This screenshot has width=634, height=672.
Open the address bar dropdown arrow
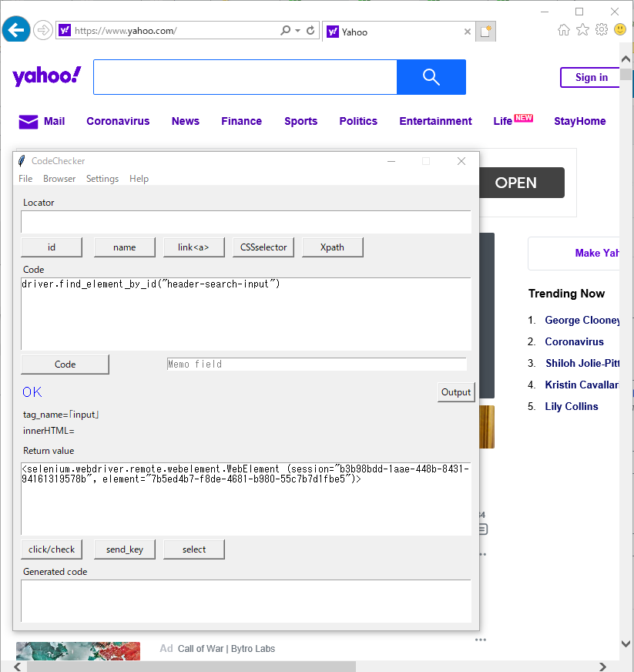pyautogui.click(x=297, y=30)
